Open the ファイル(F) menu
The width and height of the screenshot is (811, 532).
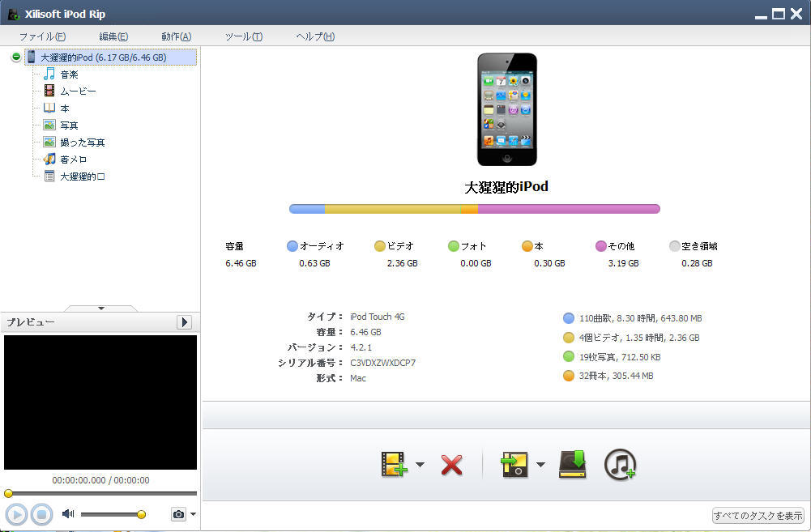[x=42, y=36]
